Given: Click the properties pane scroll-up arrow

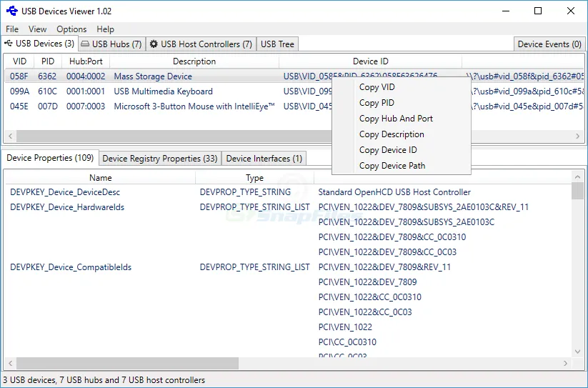Looking at the screenshot, I should click(577, 176).
